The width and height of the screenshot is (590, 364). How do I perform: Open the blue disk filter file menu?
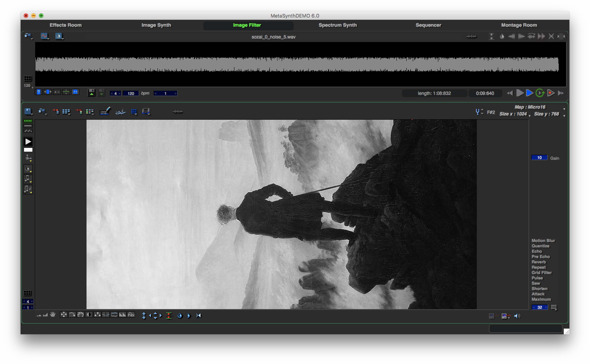[29, 111]
